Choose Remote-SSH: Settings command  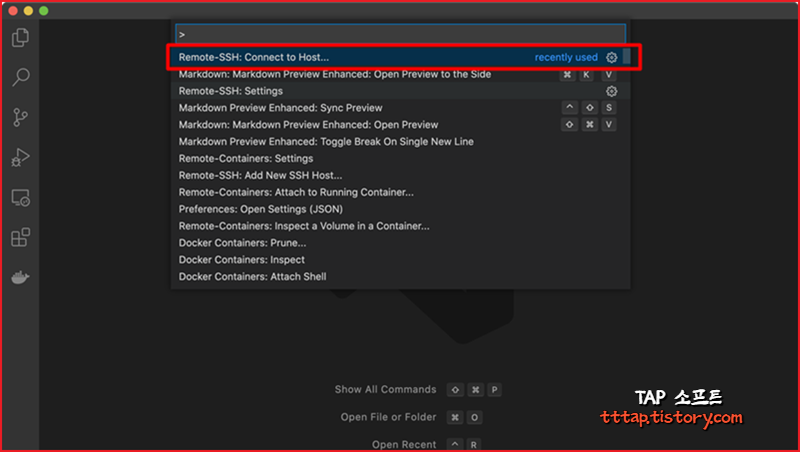coord(401,91)
